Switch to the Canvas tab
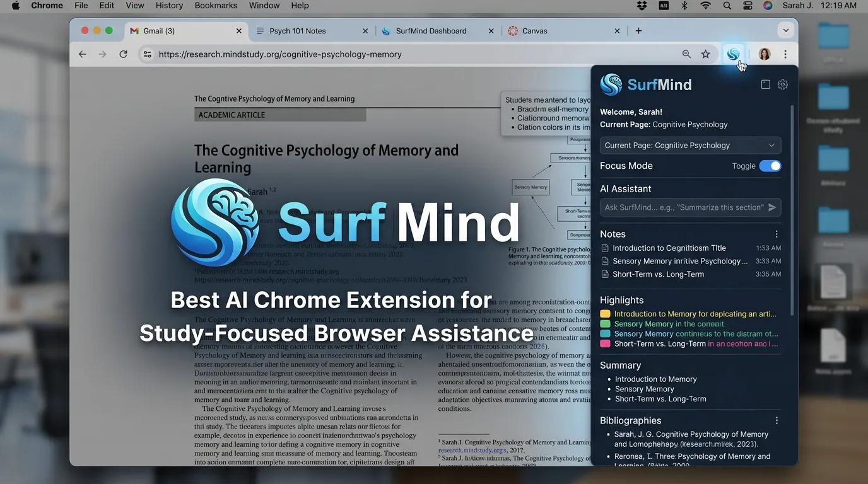This screenshot has height=484, width=868. [x=564, y=31]
